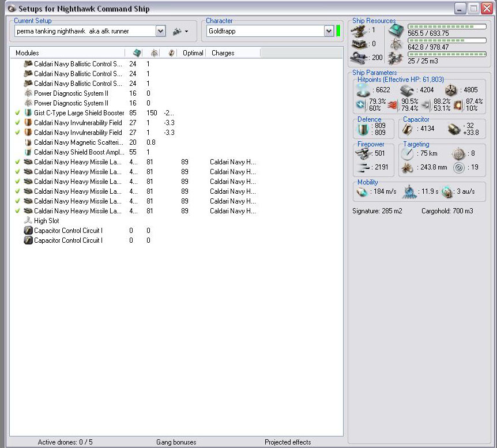Select the empty High Slot row

[176, 221]
